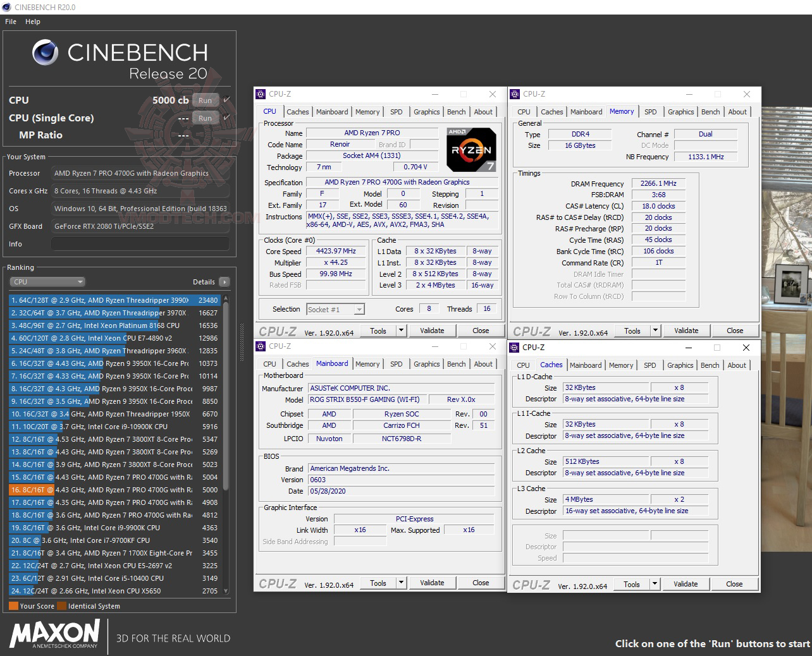Click the Cinebench app icon in the title bar
The height and width of the screenshot is (656, 812).
7,7
